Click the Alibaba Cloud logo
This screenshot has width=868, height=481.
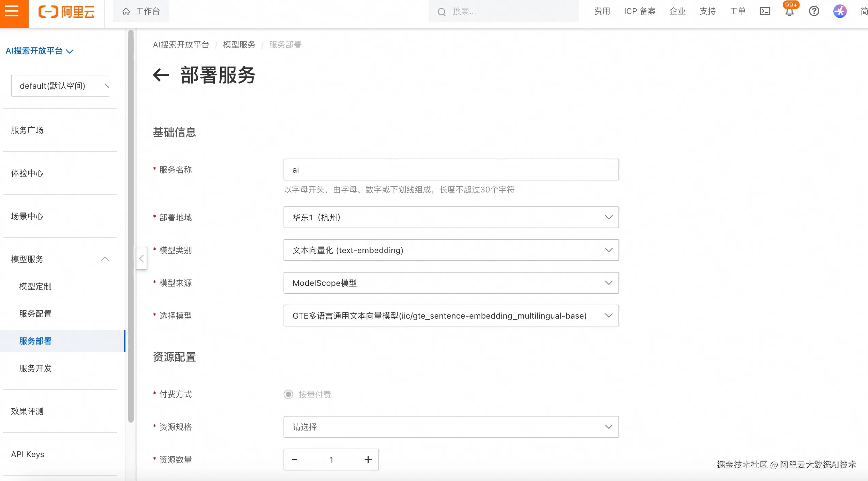66,12
